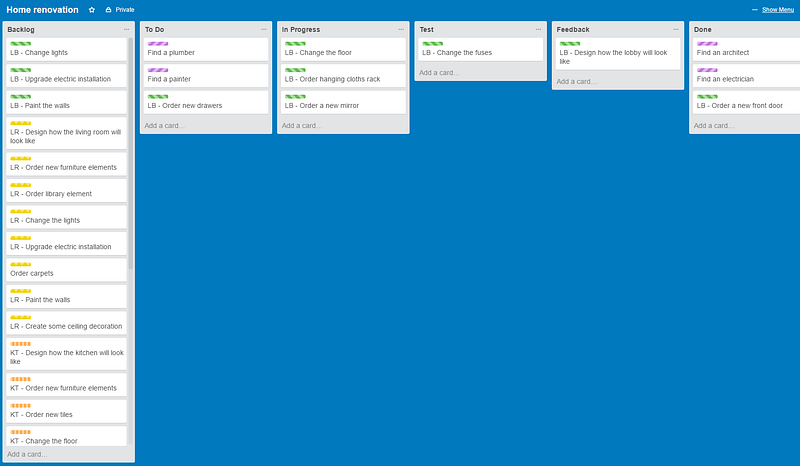Open the Find an architect card

746,50
